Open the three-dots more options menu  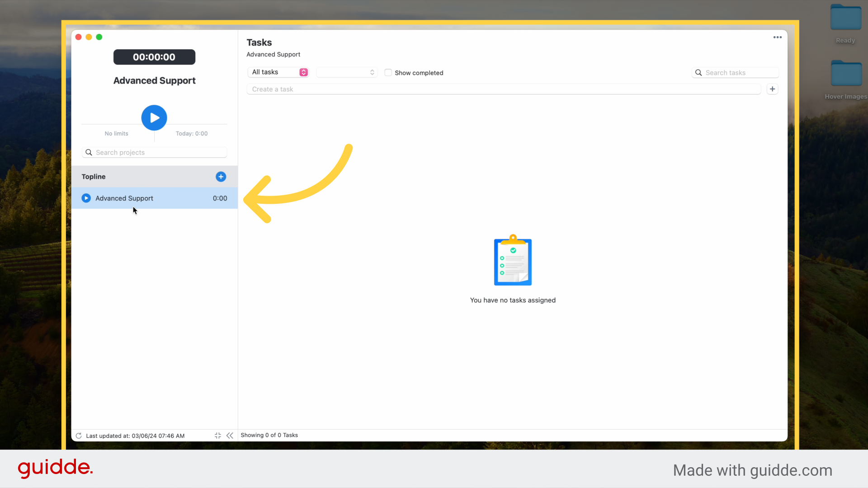pos(777,38)
